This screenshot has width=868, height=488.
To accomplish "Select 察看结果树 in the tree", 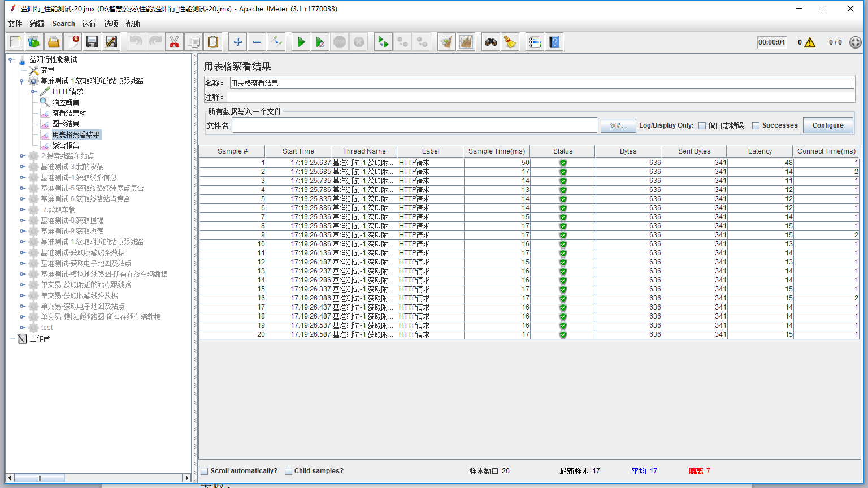I will tap(69, 113).
